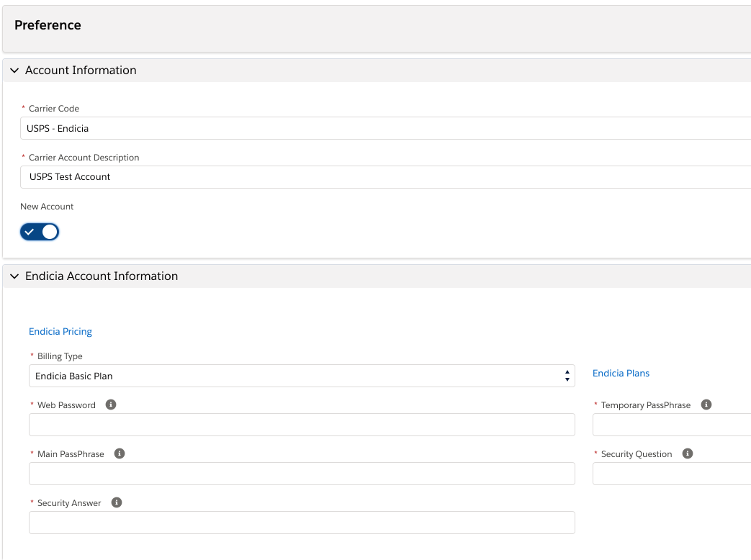751x560 pixels.
Task: Open the Endicia Pricing link
Action: coord(60,331)
